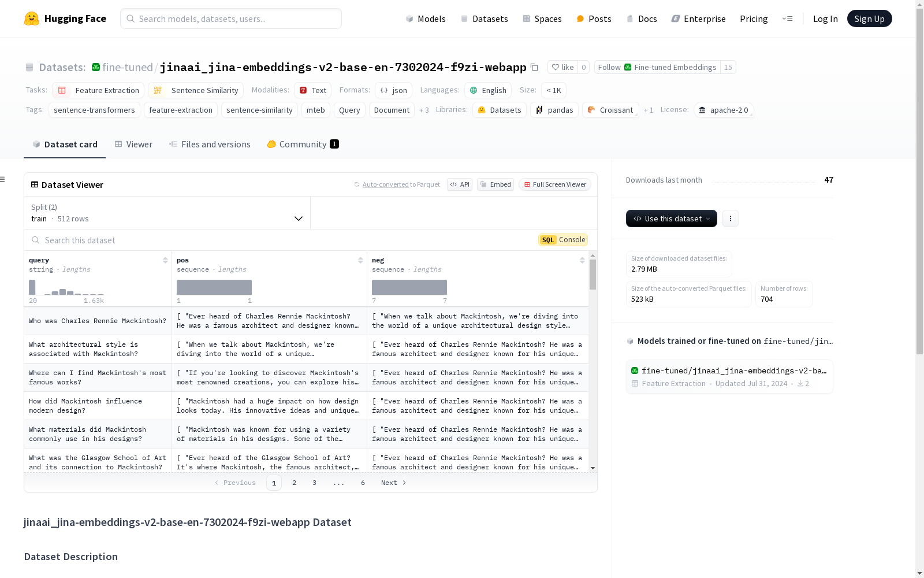Open the Full Screen Viewer
This screenshot has height=578, width=924.
point(555,184)
